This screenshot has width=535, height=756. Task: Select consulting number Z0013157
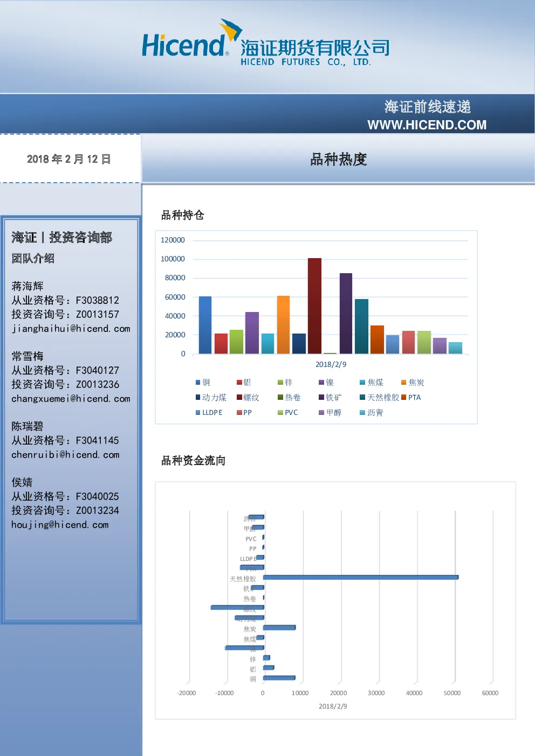pyautogui.click(x=97, y=314)
